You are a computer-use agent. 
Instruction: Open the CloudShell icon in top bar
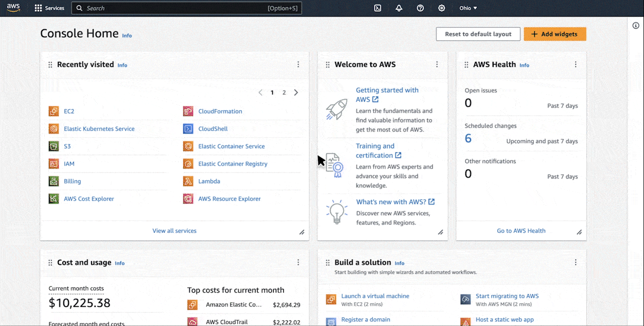coord(378,8)
